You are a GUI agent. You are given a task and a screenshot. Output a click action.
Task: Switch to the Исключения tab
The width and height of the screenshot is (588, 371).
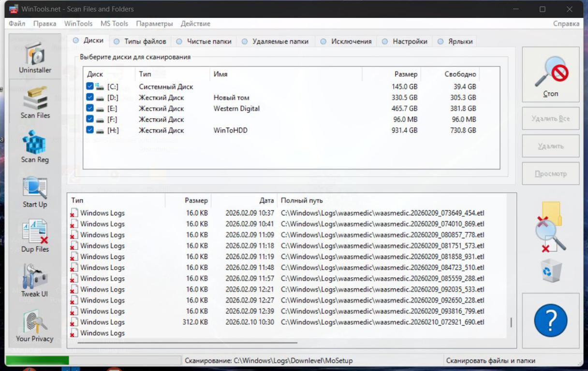tap(346, 42)
